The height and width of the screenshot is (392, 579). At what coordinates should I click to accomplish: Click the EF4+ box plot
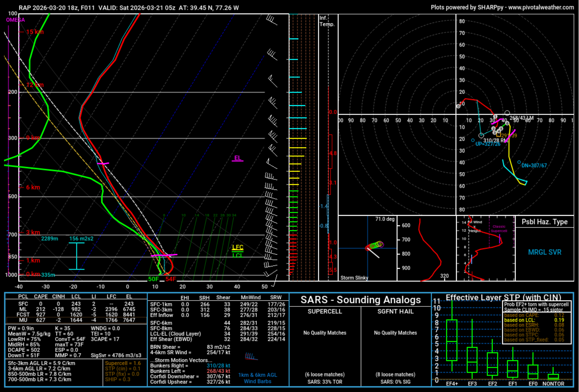452,340
